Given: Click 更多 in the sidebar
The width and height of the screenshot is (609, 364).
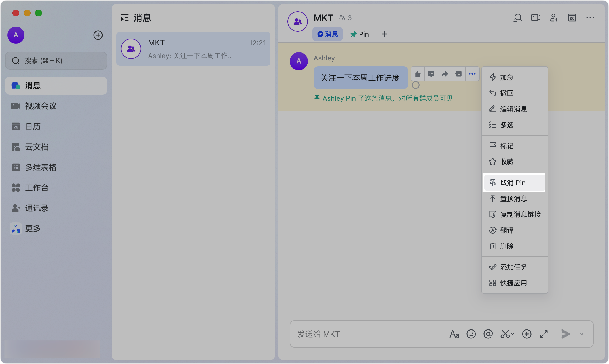Looking at the screenshot, I should 56,228.
